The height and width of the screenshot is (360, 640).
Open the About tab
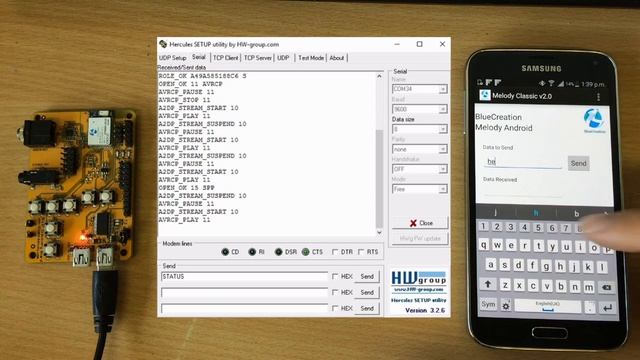pyautogui.click(x=337, y=58)
